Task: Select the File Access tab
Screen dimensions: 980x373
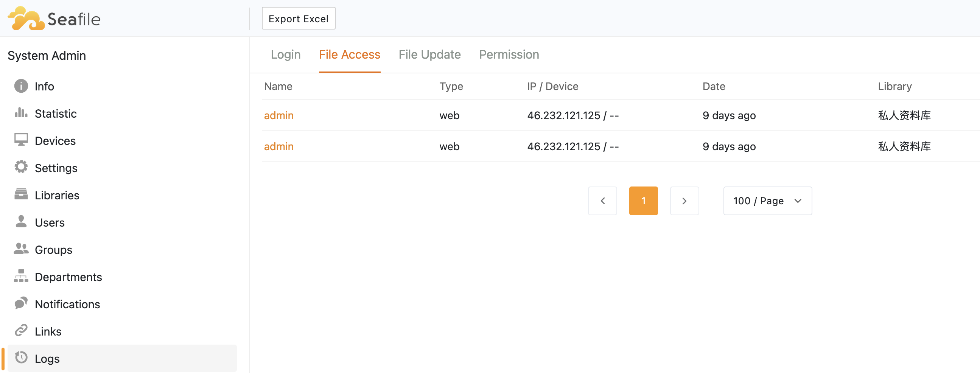Action: pos(350,55)
